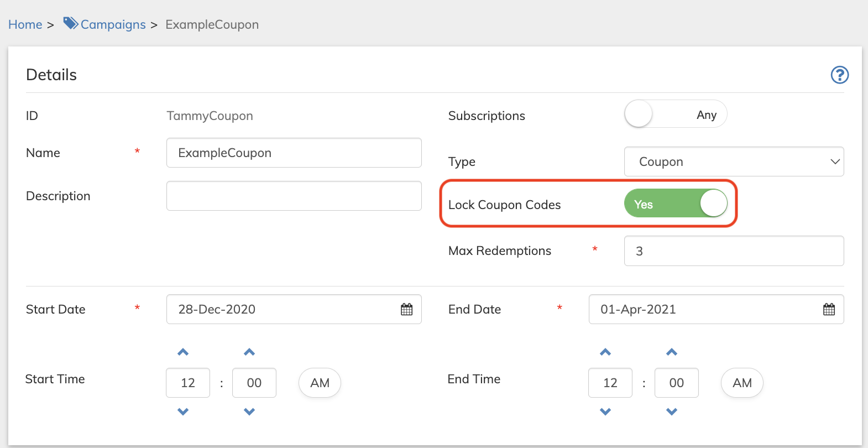Open the Start Date calendar picker icon

click(x=407, y=309)
